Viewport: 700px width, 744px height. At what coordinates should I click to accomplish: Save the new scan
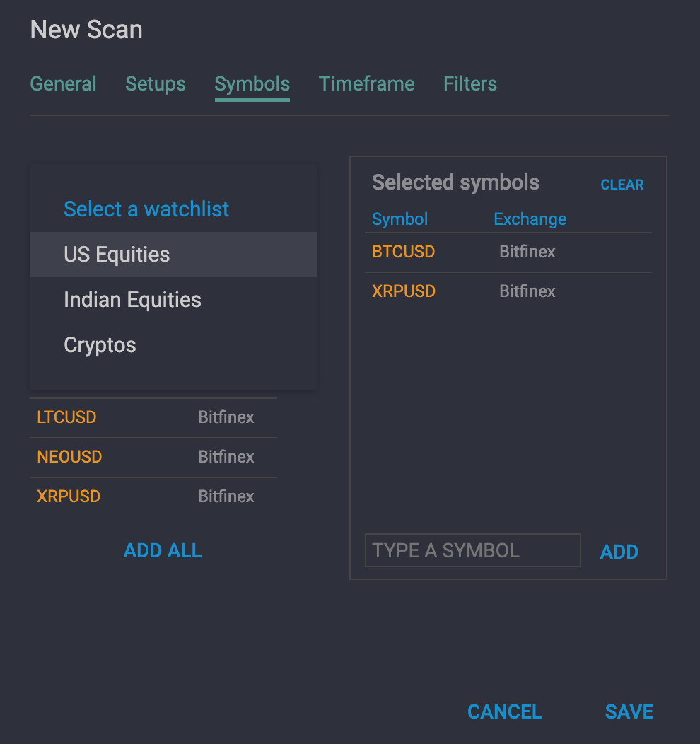pyautogui.click(x=629, y=711)
